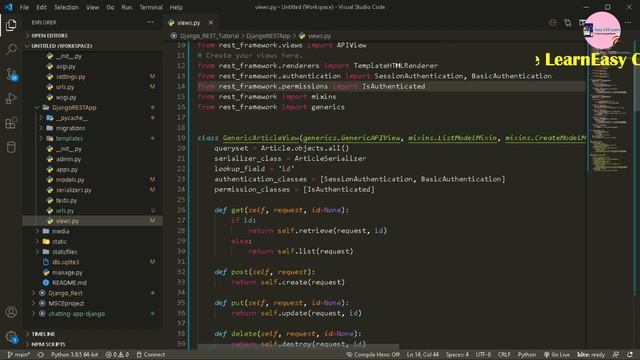The image size is (640, 360).
Task: Open the Explorer view in activity bar
Action: 11,25
